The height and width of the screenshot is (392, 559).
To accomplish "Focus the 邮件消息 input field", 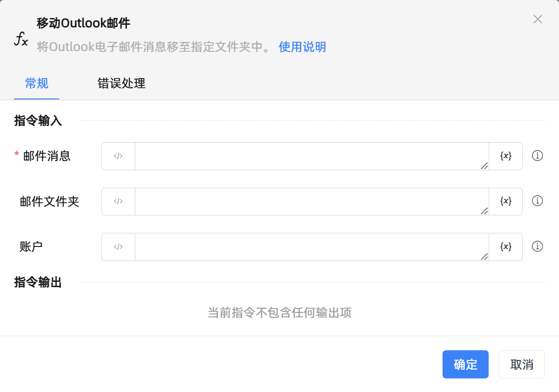I will (312, 156).
